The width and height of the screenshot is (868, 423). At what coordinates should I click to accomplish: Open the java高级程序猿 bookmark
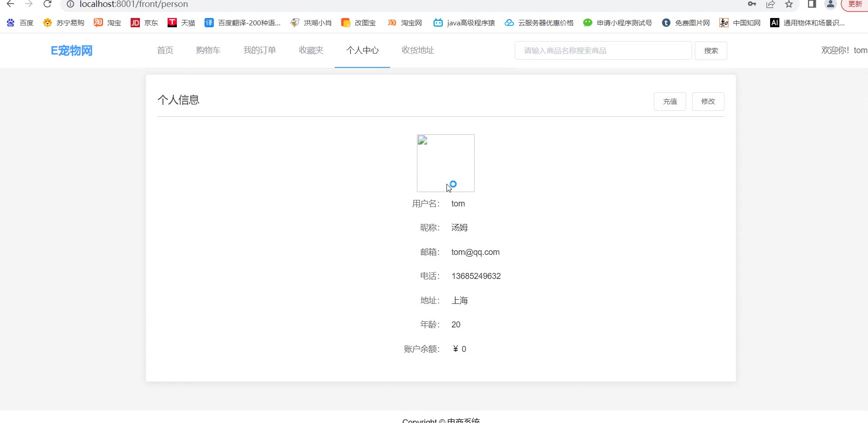click(464, 23)
